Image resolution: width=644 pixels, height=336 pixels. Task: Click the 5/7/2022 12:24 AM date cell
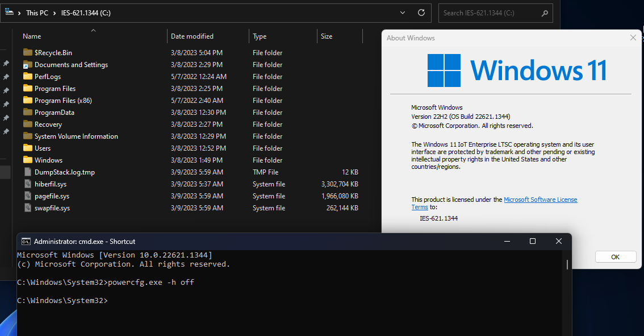click(x=198, y=76)
